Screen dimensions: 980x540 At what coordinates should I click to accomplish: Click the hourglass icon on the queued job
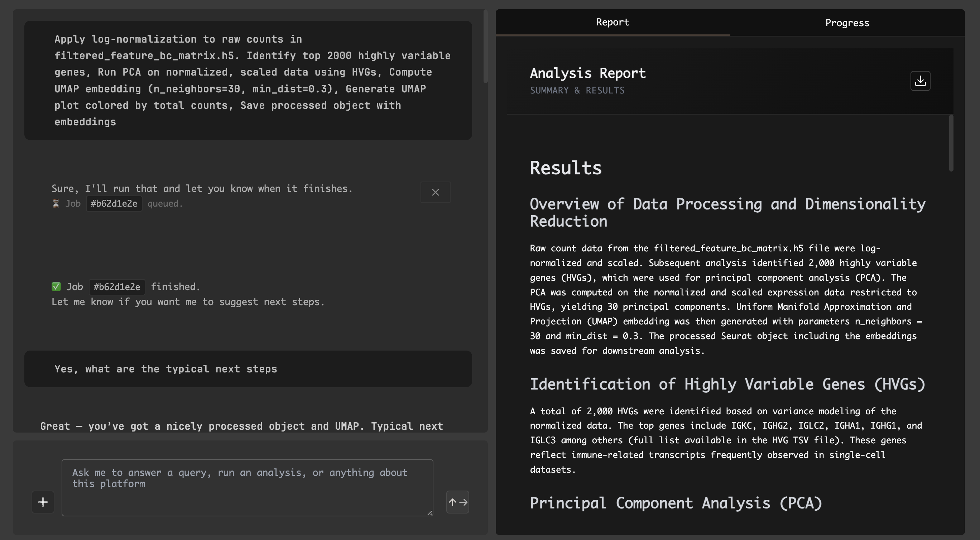pos(56,204)
